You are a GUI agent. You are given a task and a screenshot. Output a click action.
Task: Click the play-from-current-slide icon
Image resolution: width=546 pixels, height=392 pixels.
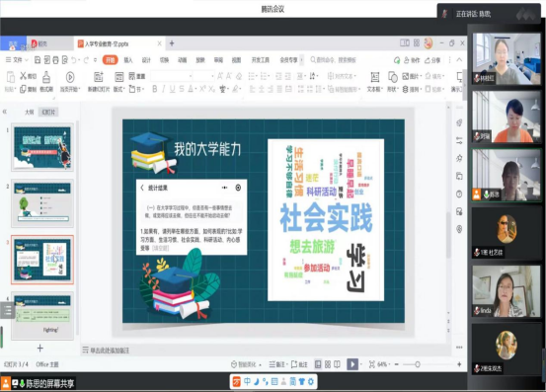[x=70, y=77]
